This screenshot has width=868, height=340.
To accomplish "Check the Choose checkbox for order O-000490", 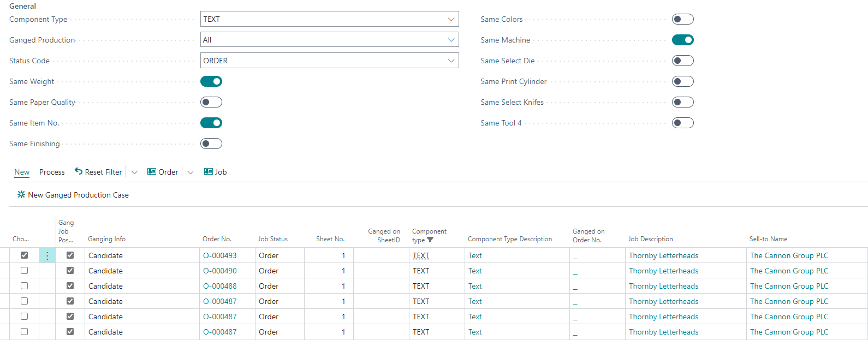I will (x=24, y=270).
